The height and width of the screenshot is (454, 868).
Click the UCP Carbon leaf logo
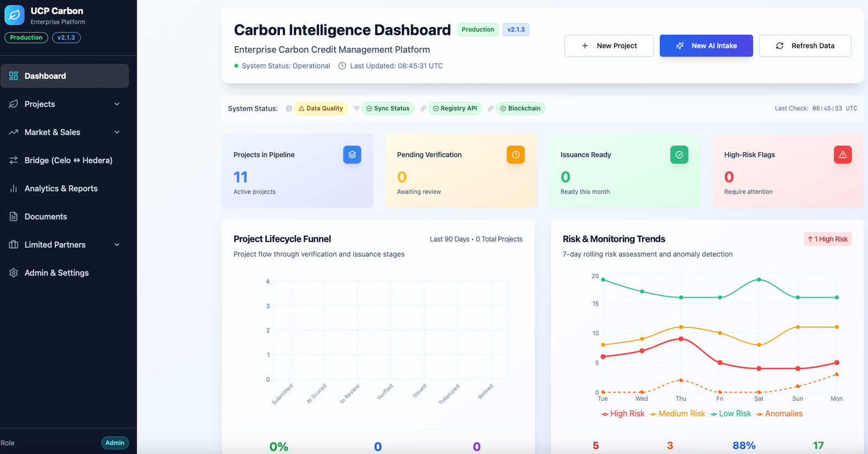[15, 15]
